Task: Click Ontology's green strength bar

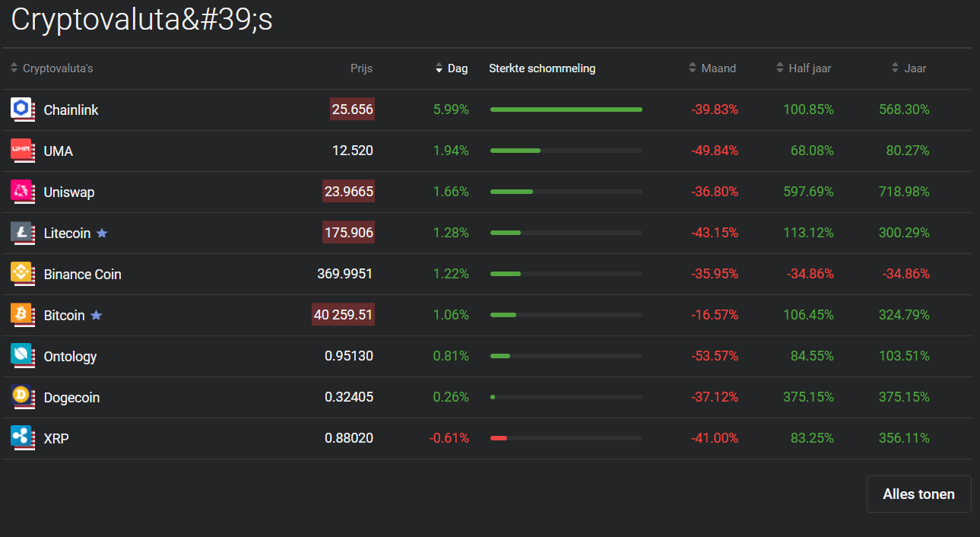Action: 500,356
